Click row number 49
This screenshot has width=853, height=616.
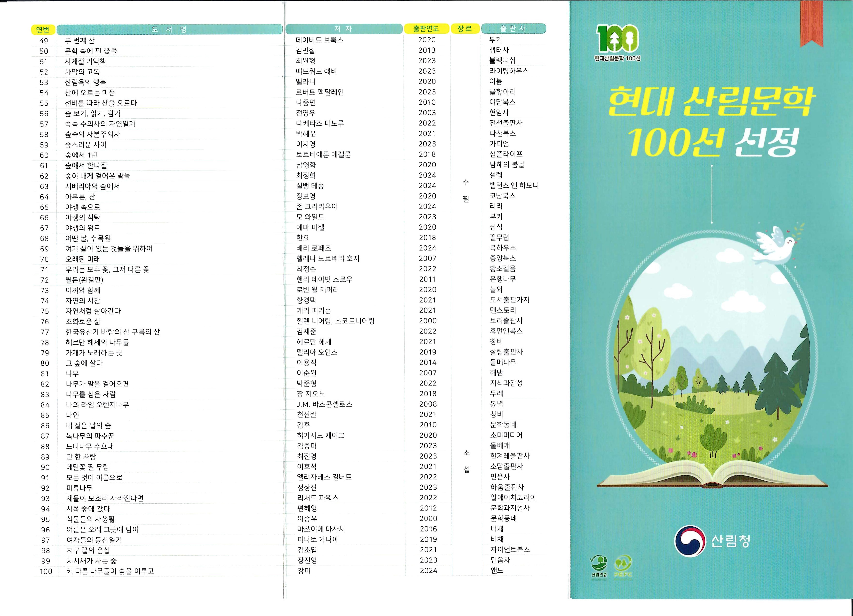44,41
